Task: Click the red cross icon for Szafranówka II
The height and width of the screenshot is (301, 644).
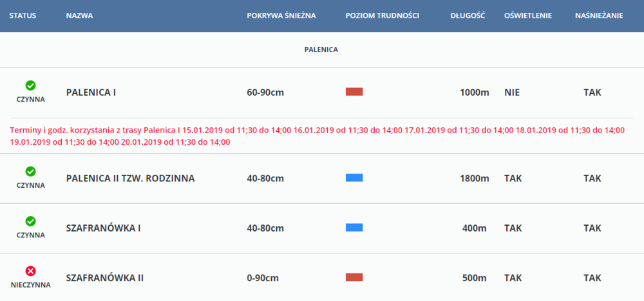Action: tap(30, 271)
